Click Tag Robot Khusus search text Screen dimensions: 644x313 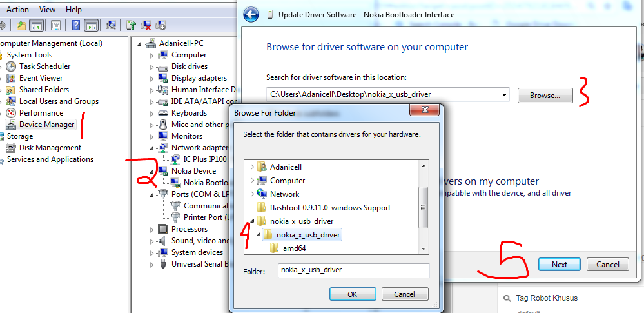[547, 298]
